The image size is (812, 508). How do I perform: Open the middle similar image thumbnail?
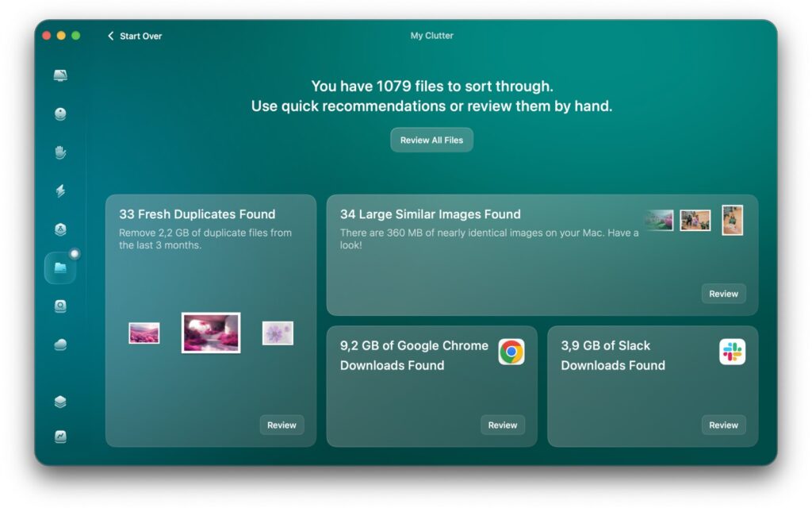(x=695, y=221)
